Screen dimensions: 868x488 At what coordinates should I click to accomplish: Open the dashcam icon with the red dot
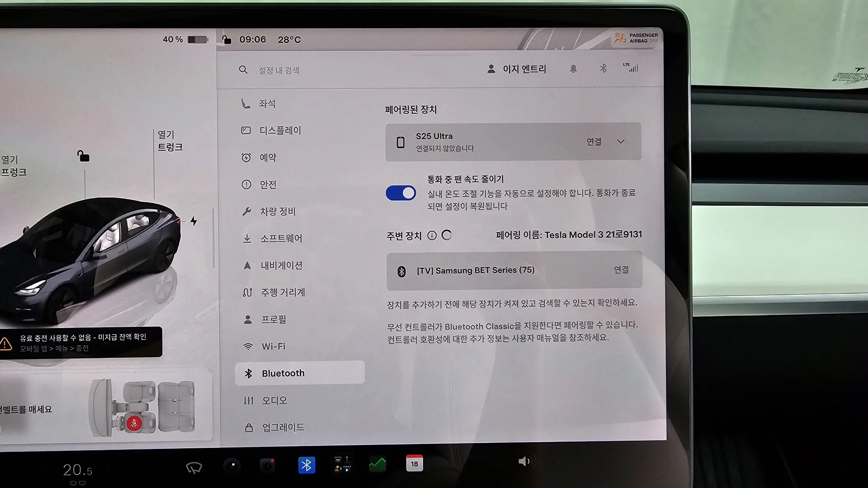267,465
